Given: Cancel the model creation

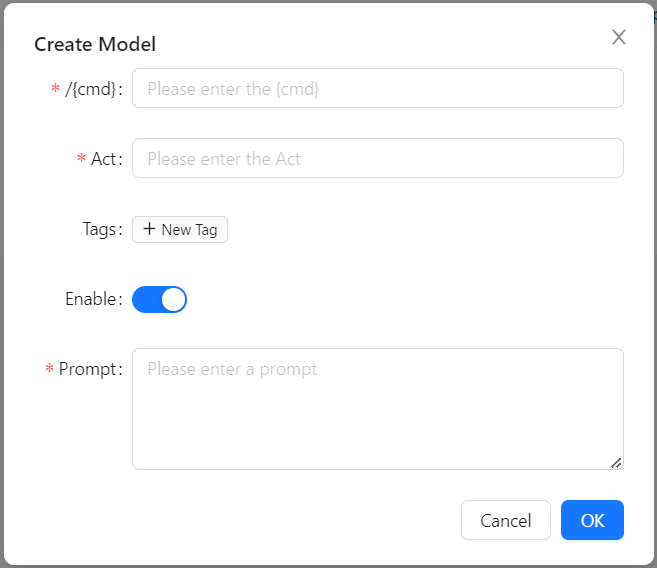Looking at the screenshot, I should point(505,520).
